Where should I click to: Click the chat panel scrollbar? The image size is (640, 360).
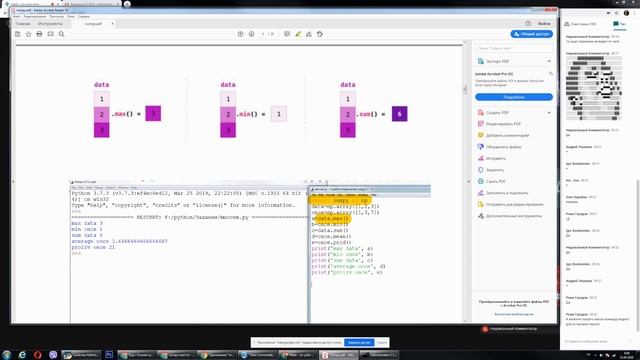(x=637, y=255)
